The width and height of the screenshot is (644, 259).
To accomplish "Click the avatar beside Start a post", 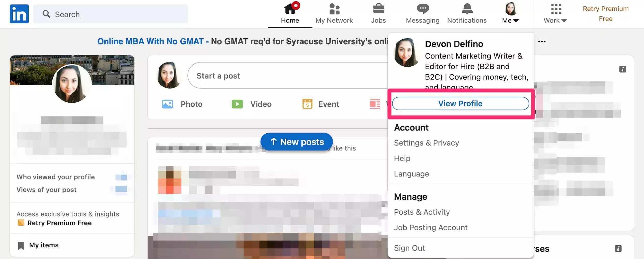I will point(169,75).
